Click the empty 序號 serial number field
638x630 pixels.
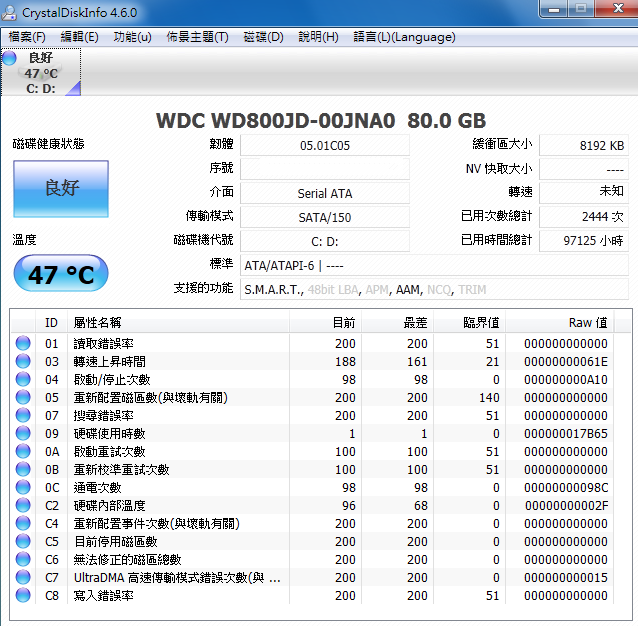[x=325, y=169]
